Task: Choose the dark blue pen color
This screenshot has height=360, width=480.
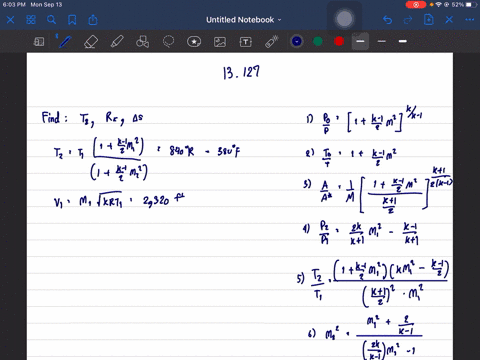Action: click(x=297, y=41)
